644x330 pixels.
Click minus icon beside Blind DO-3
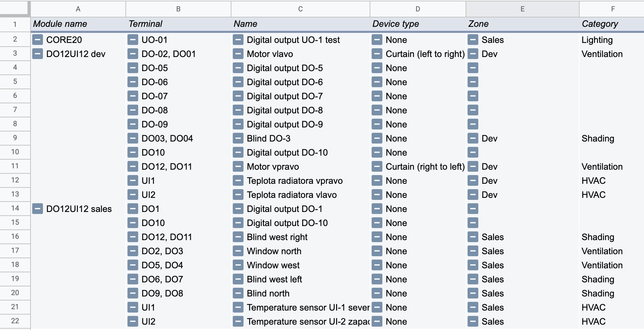(x=238, y=139)
